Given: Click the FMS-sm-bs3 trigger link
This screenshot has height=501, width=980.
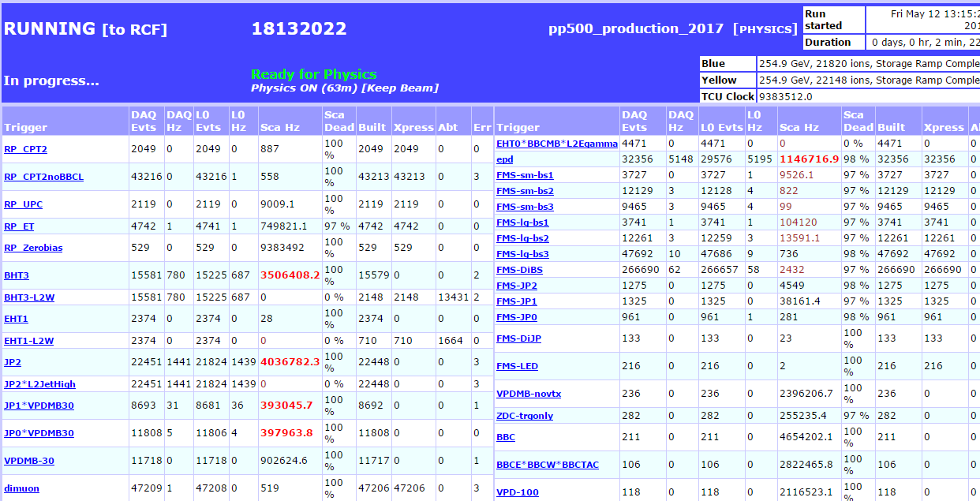Looking at the screenshot, I should 525,207.
